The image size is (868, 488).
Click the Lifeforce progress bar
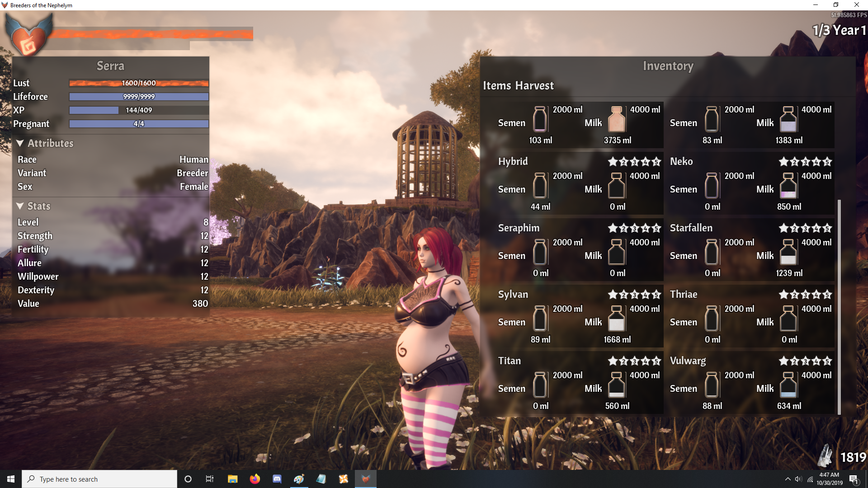coord(139,97)
